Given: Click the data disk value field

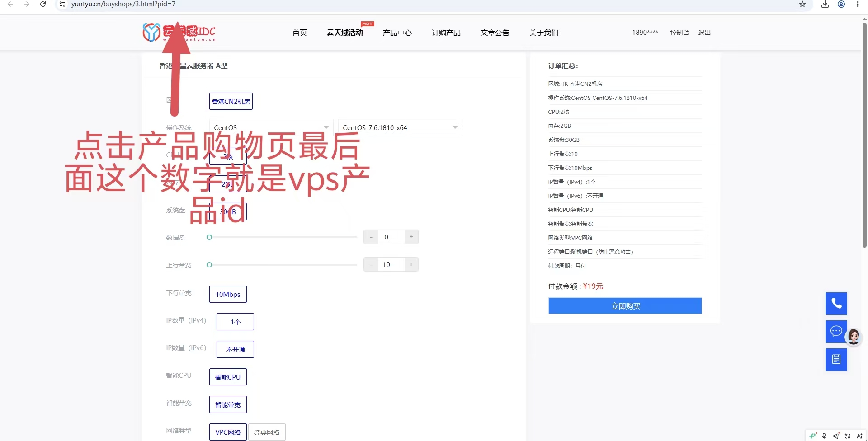Looking at the screenshot, I should tap(391, 237).
